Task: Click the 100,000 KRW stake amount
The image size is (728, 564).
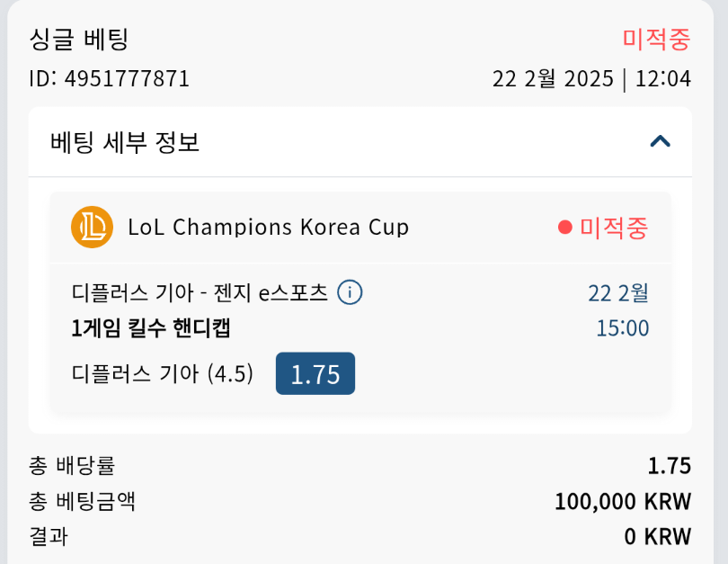Action: [622, 501]
